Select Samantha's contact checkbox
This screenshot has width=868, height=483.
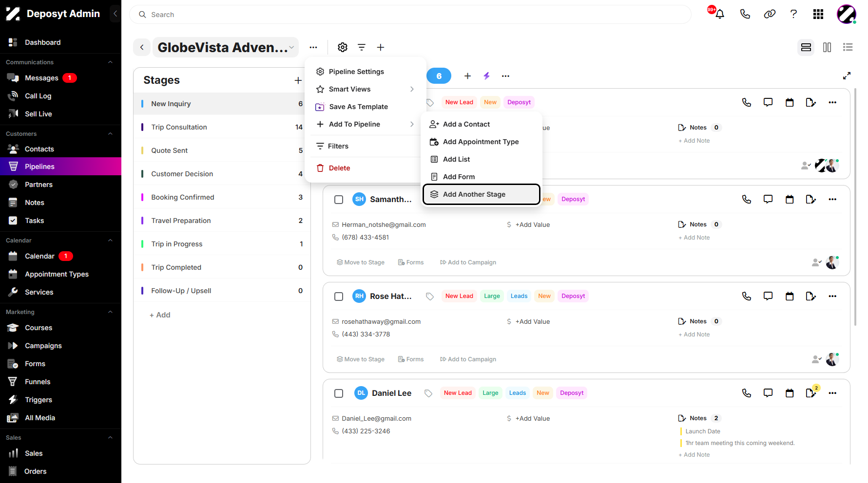point(339,200)
